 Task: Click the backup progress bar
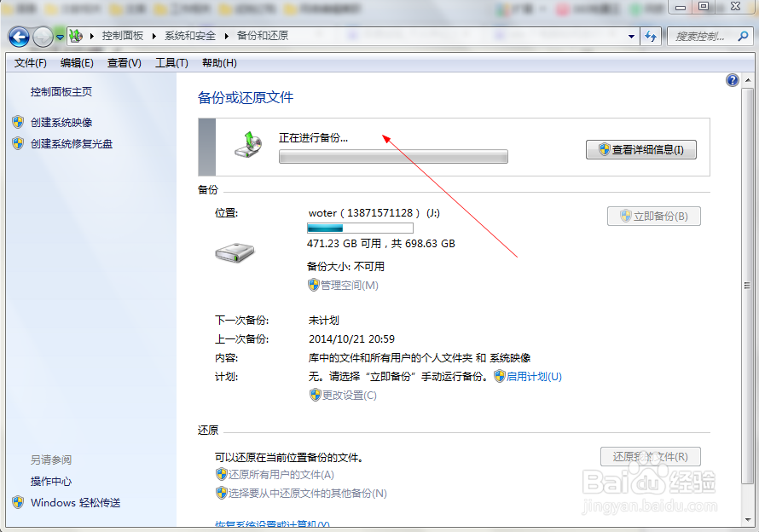[x=392, y=156]
